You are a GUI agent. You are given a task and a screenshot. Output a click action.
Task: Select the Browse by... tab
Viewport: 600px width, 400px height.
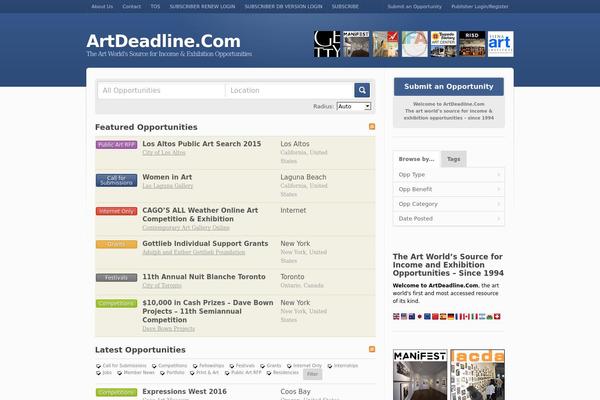click(416, 159)
